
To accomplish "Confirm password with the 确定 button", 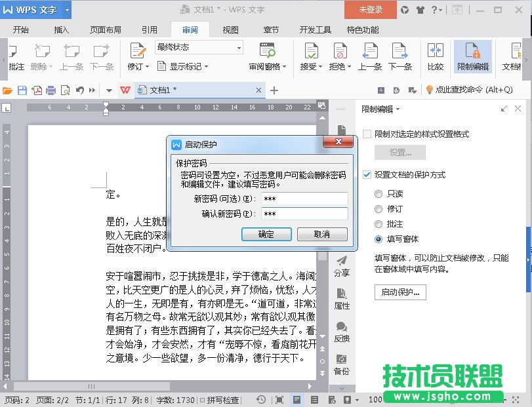I will 266,234.
